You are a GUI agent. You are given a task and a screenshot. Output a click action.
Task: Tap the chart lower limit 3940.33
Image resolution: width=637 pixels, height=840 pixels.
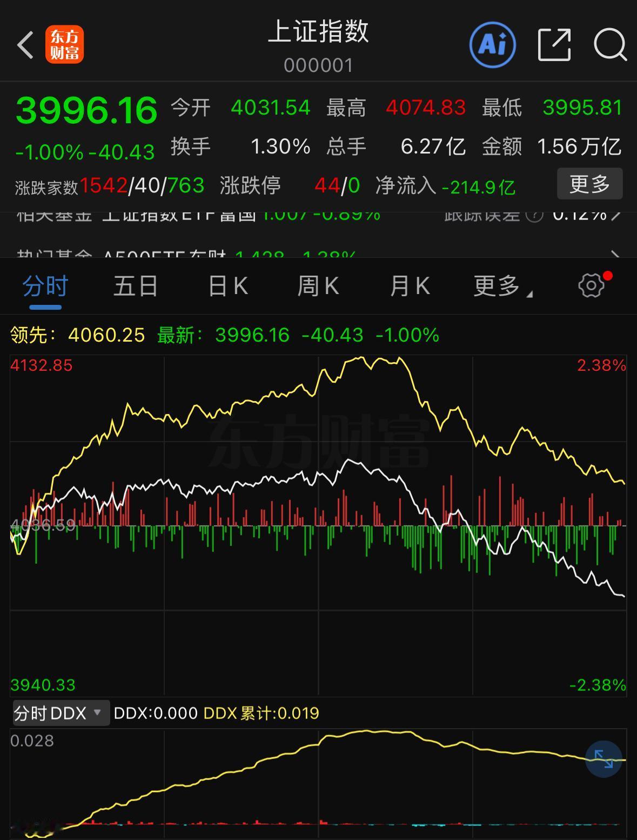(43, 685)
